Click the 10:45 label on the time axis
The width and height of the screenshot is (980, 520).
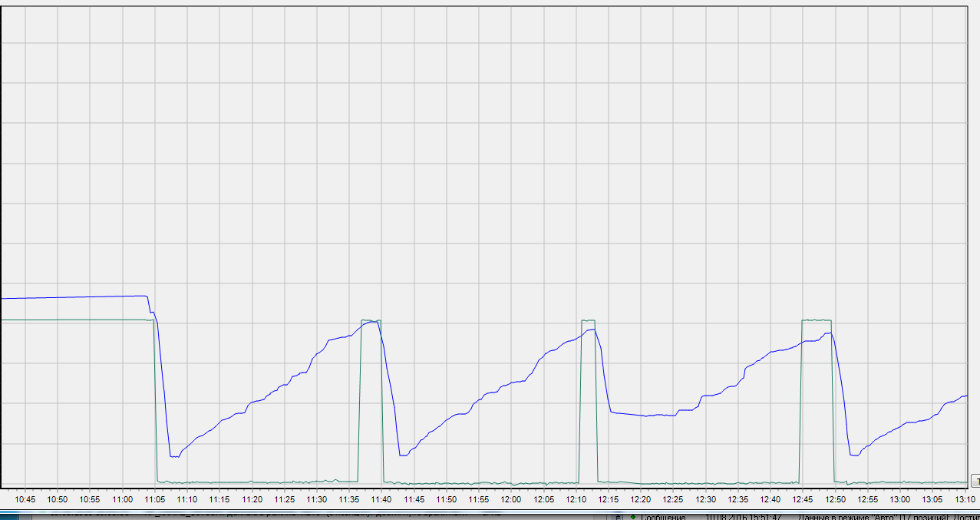coord(25,499)
